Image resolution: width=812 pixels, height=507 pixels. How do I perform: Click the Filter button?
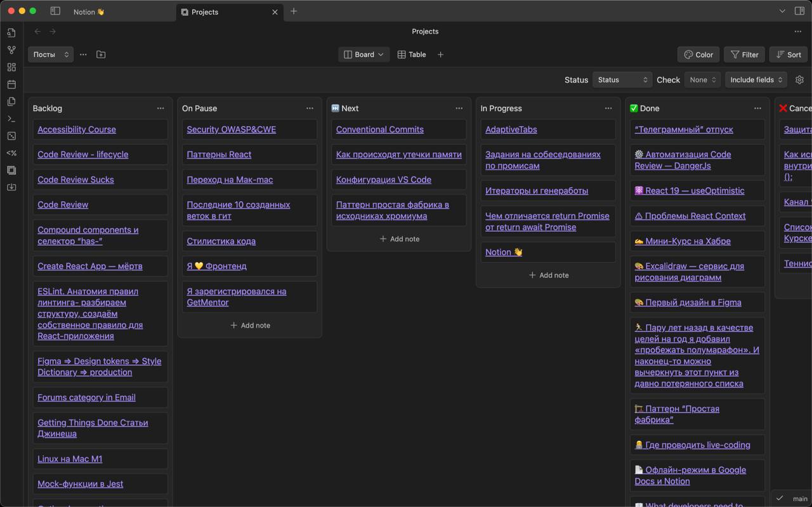tap(745, 55)
